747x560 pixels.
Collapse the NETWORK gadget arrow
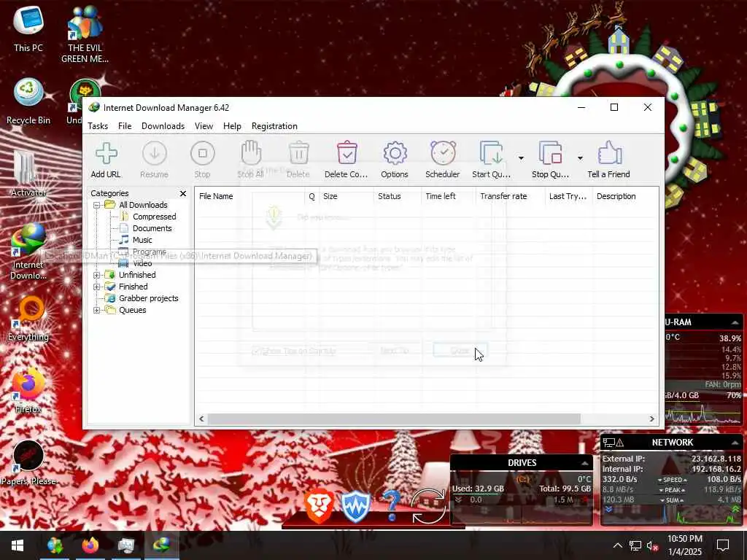pos(735,443)
